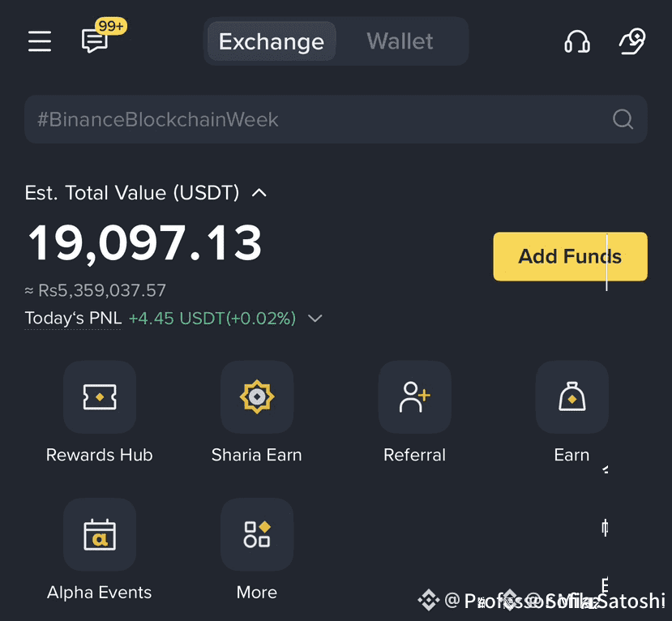This screenshot has height=621, width=672.
Task: Open Rewards Hub ticket icon
Action: [100, 397]
